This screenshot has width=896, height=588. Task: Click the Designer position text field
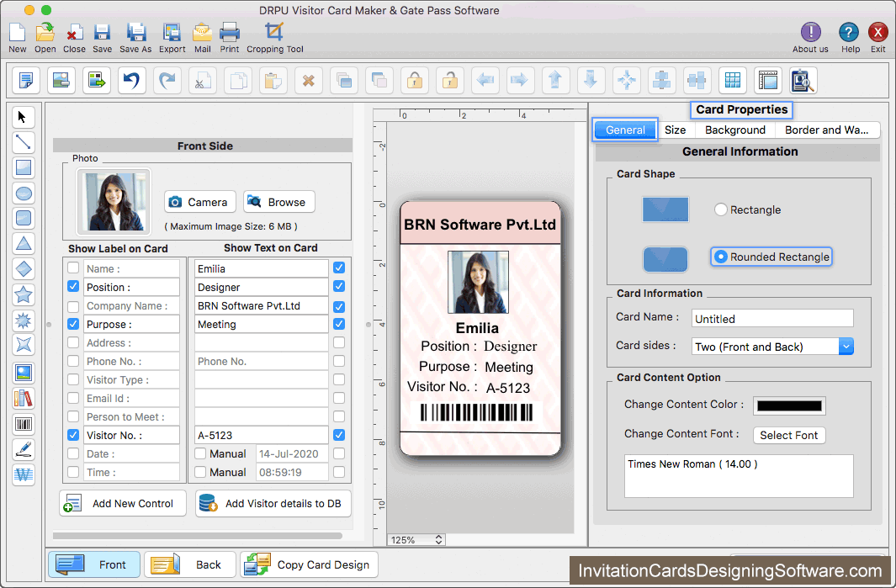[261, 287]
